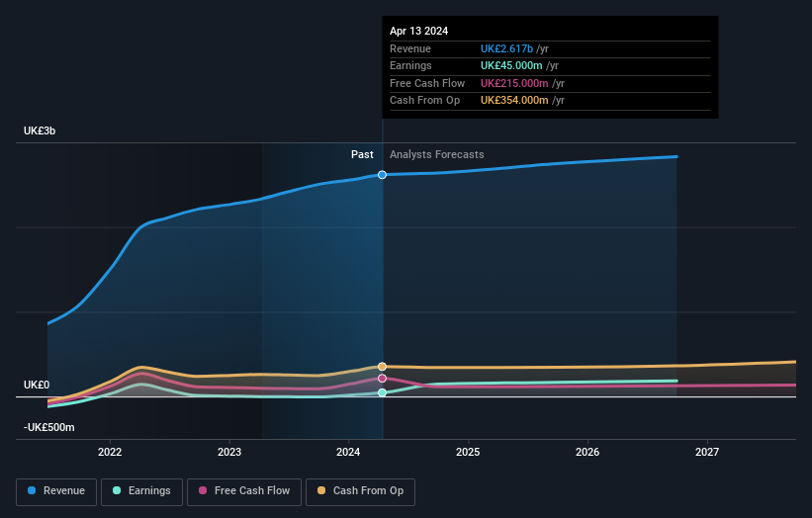
Task: Toggle the Cash From Op legend button
Action: [360, 491]
